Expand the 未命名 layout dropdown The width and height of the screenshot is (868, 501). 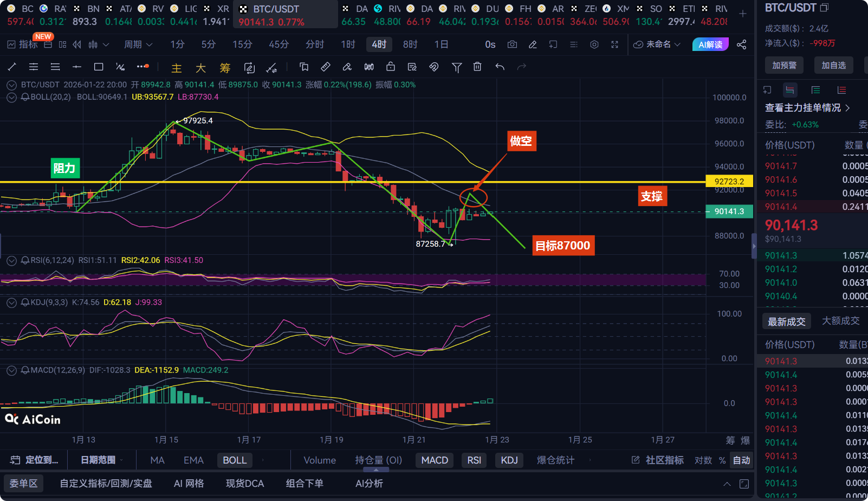[657, 44]
